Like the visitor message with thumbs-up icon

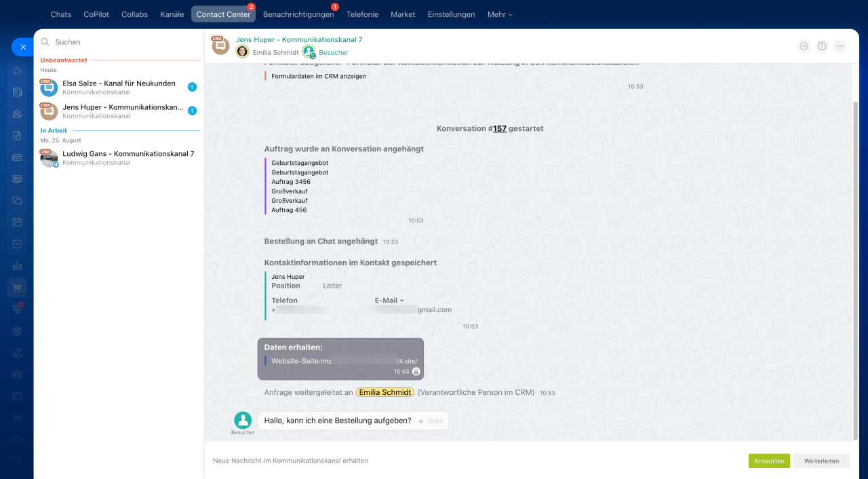pos(421,421)
